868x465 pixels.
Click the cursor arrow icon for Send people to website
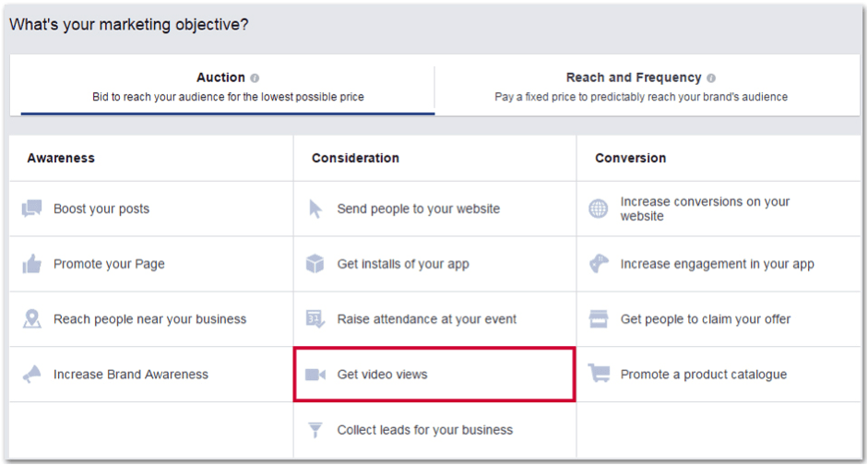(315, 209)
